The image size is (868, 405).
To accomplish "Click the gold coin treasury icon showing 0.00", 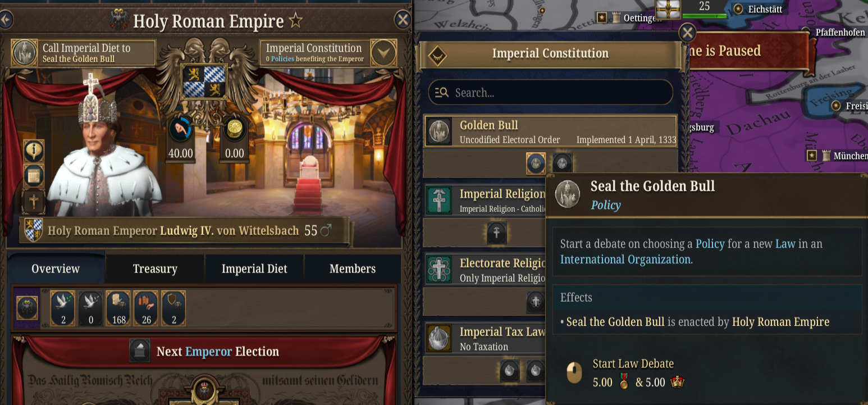I will pos(234,130).
